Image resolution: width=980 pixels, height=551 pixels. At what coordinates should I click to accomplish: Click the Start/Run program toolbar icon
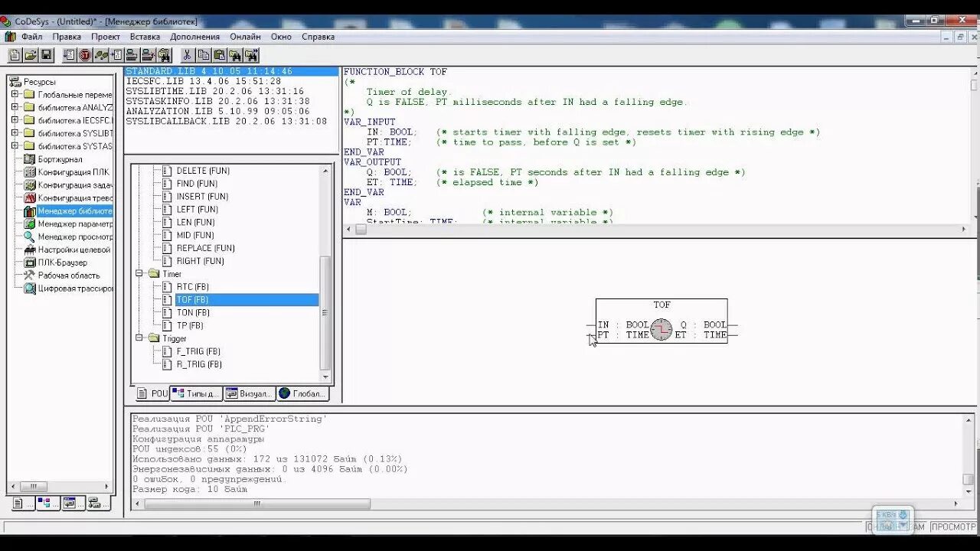pos(70,55)
